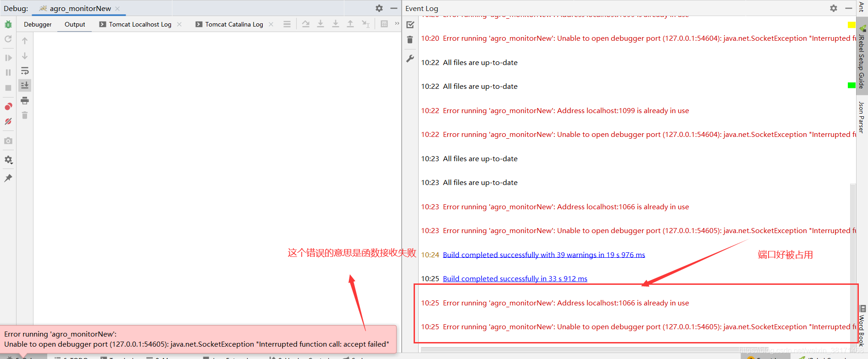Pin the debug tab with the pushpin icon
Image resolution: width=868 pixels, height=359 pixels.
coord(8,178)
